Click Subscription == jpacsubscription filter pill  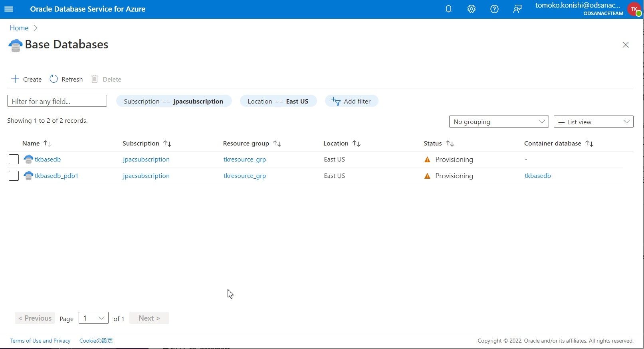click(174, 101)
